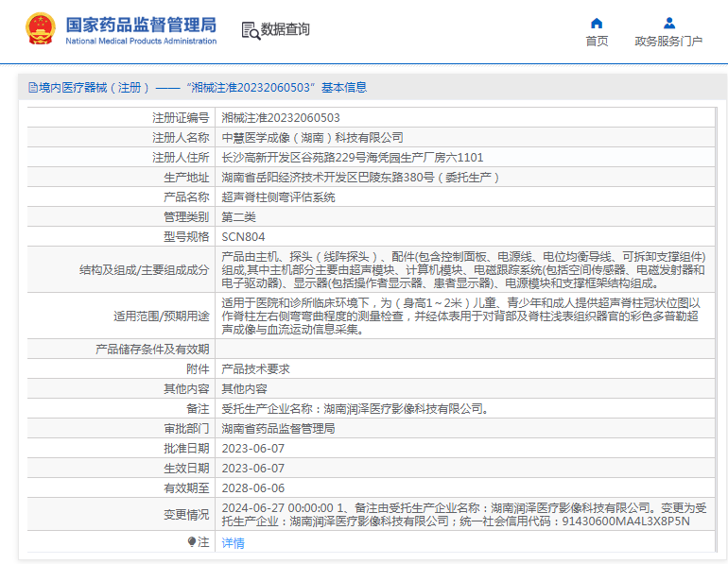Click the structure description starting 产品由主机
Image resolution: width=728 pixels, height=564 pixels.
(x=464, y=269)
